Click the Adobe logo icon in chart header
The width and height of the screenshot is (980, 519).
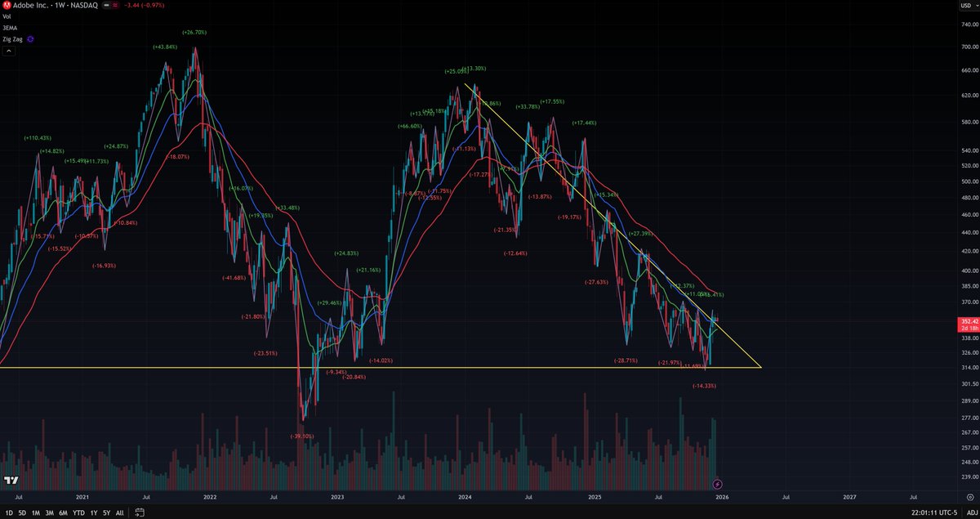(x=7, y=5)
